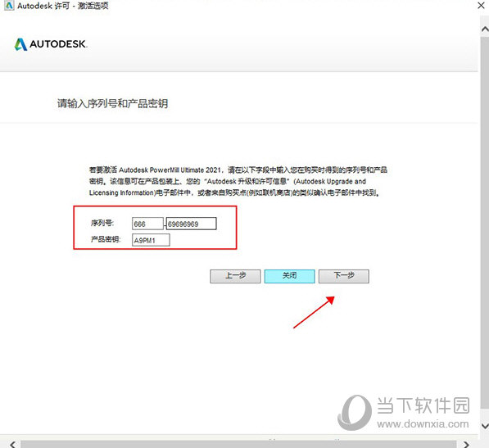Click the Autodesk title bar app icon

coord(9,5)
